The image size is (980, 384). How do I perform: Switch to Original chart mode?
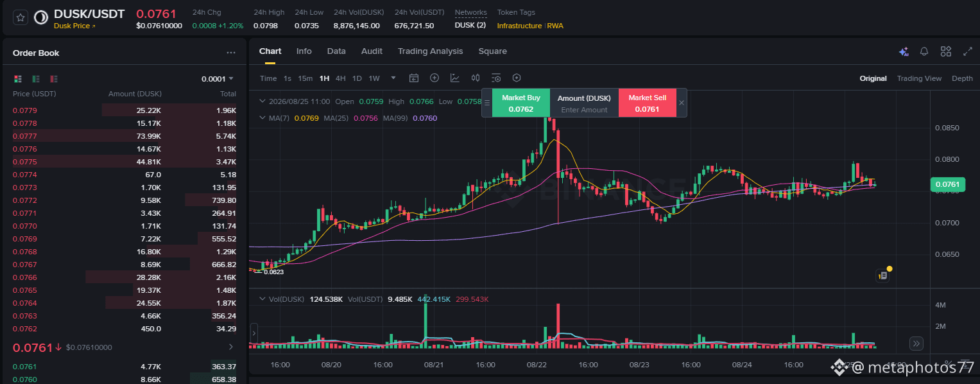873,78
